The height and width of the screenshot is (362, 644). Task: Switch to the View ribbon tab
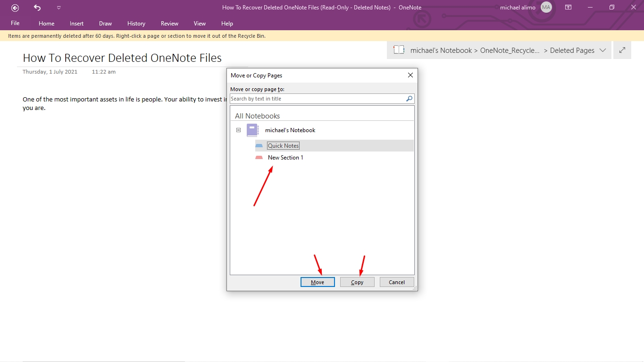click(200, 23)
